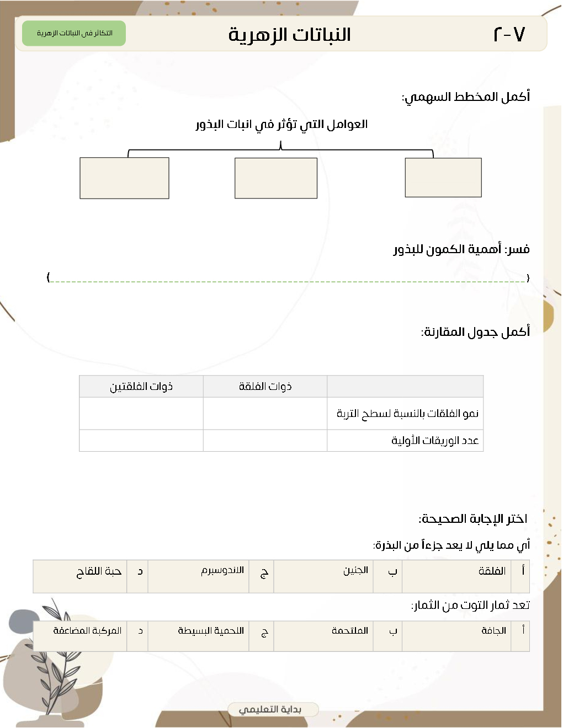The height and width of the screenshot is (728, 563).
Task: Click the middle empty box in germination diagram
Action: [x=276, y=178]
